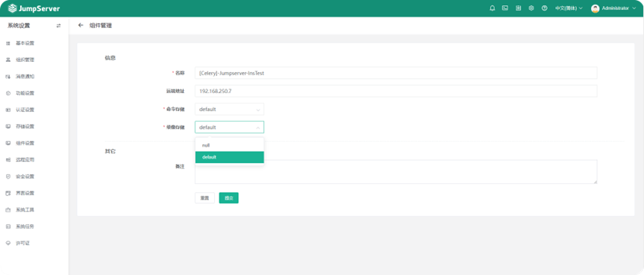
Task: Select the highlighted default option in list
Action: point(229,157)
